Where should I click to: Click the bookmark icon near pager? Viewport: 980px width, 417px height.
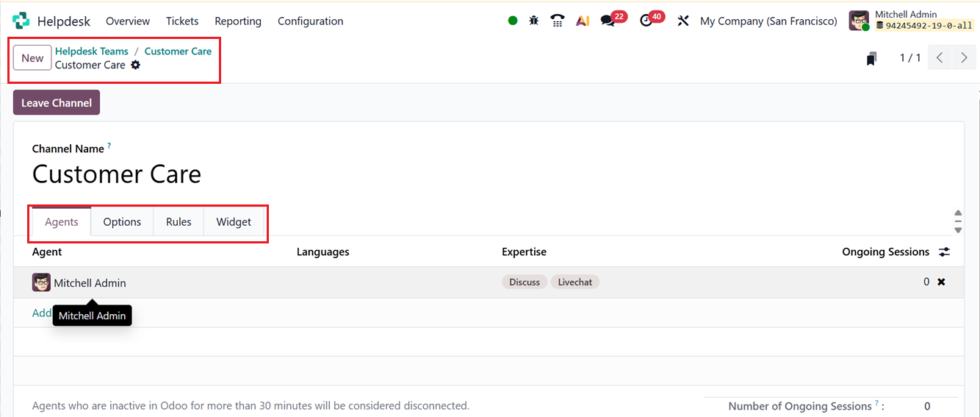click(871, 58)
